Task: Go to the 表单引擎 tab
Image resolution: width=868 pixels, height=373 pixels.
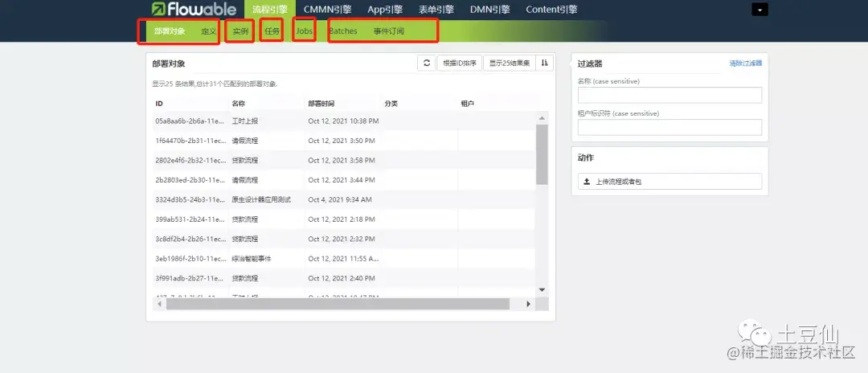Action: (436, 10)
